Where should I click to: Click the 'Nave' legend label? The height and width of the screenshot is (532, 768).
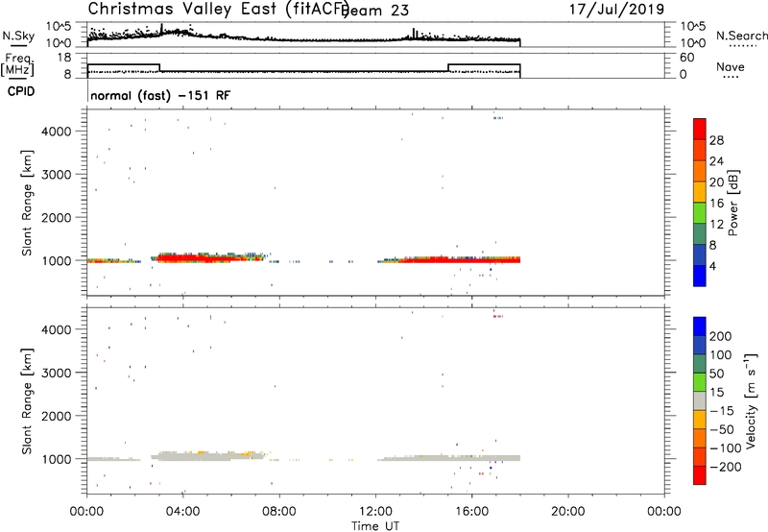coord(731,67)
